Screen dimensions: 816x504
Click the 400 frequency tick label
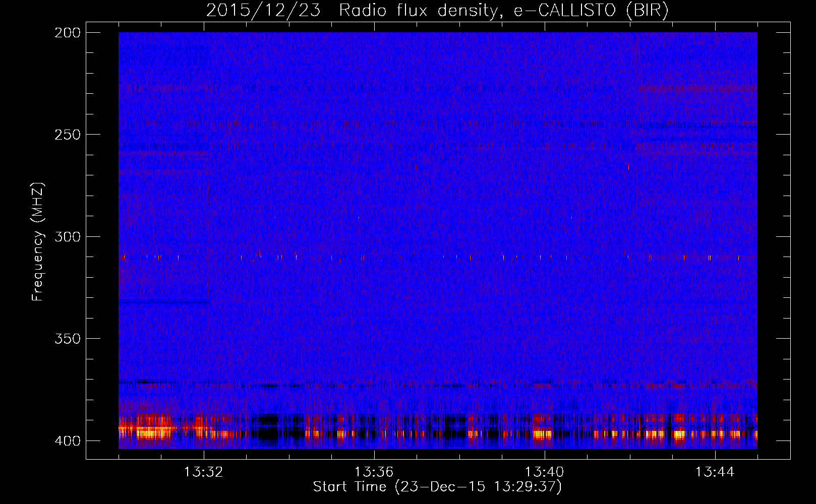point(67,440)
